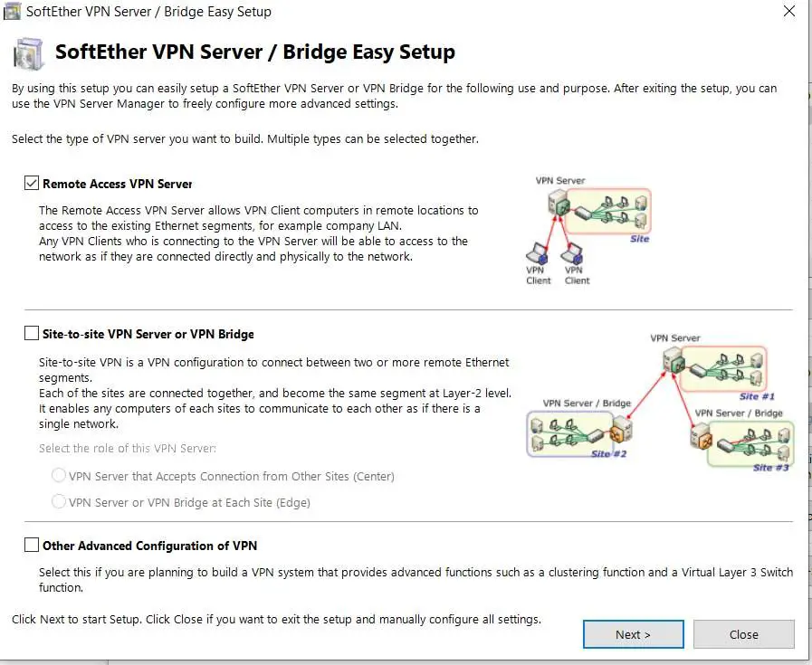This screenshot has height=665, width=812.
Task: Click the Easy Setup heading text
Action: tap(254, 52)
